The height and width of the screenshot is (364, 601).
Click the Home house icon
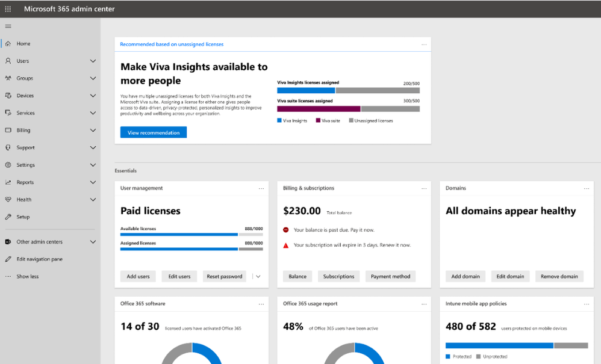tap(8, 44)
